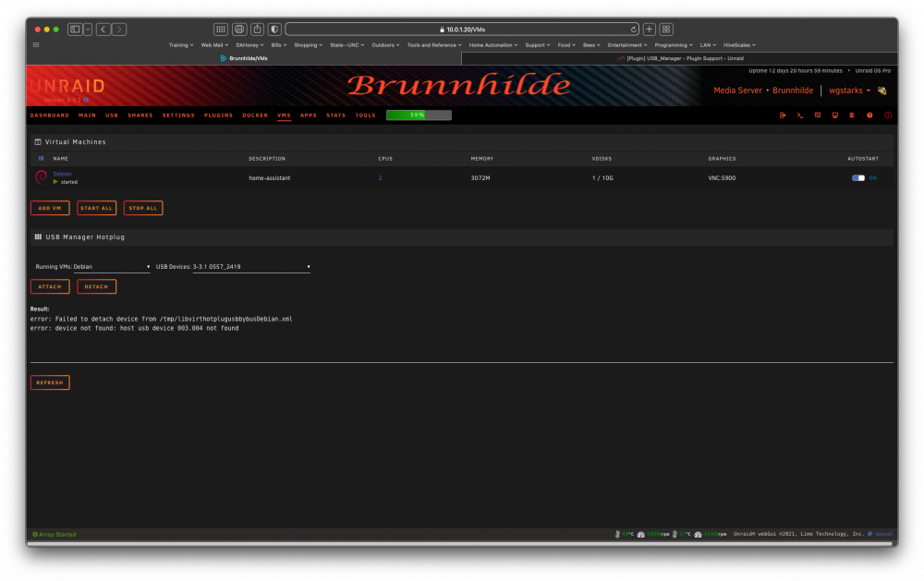Click the Unraid version info icon
This screenshot has height=581, width=924.
[86, 100]
